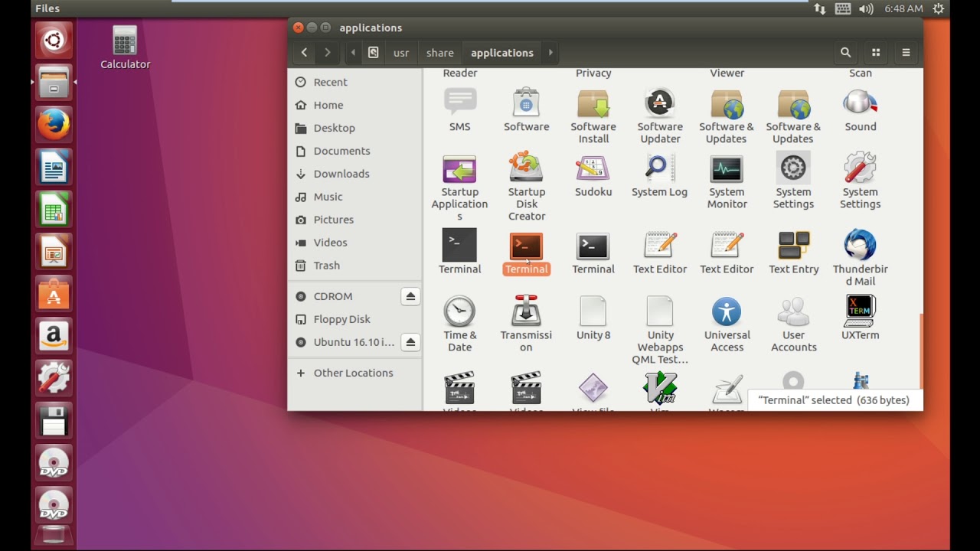Open Other Locations in the sidebar
This screenshot has width=980, height=551.
[x=352, y=373]
